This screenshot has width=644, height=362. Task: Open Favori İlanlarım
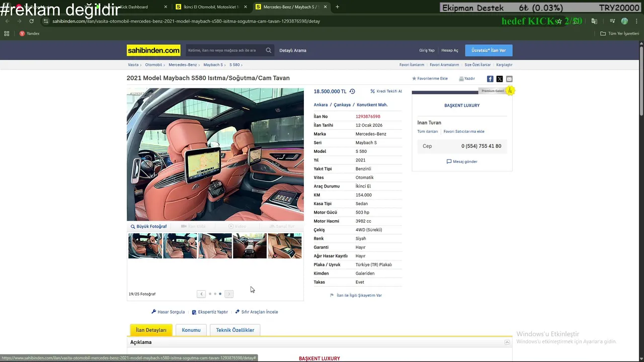pyautogui.click(x=412, y=65)
